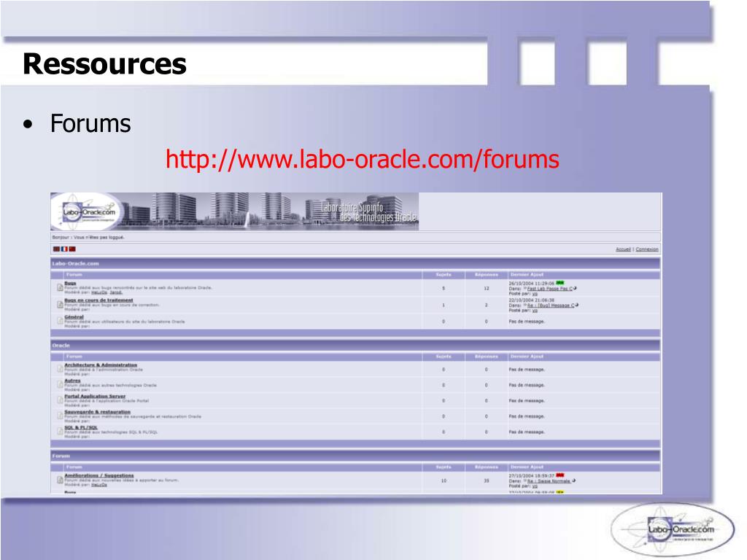Select the French flag language icon
This screenshot has width=747, height=560.
coord(64,249)
